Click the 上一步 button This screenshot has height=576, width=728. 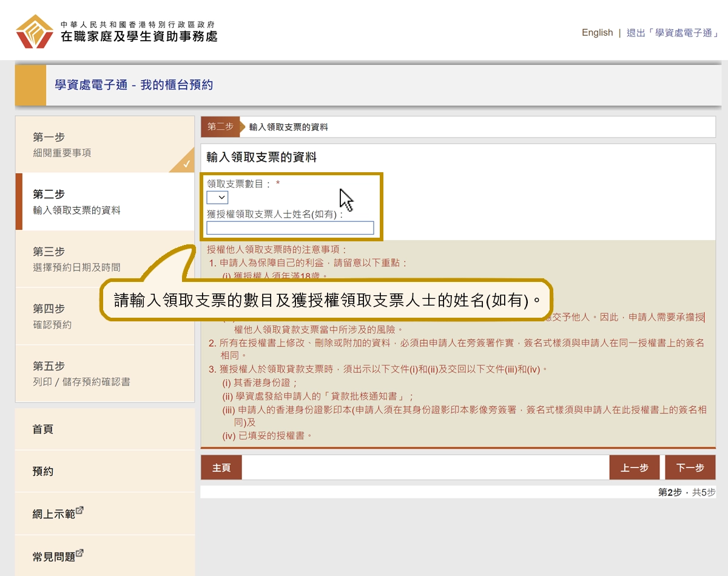coord(635,467)
